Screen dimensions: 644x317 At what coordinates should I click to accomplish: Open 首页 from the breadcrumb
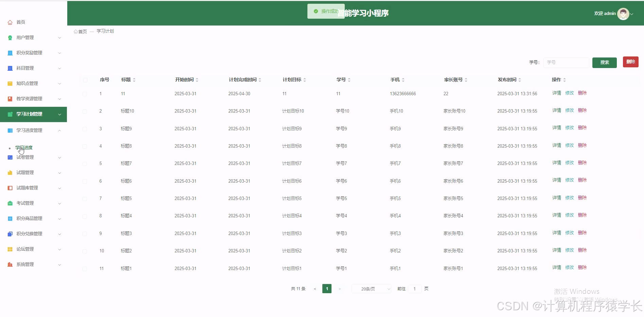coord(82,31)
